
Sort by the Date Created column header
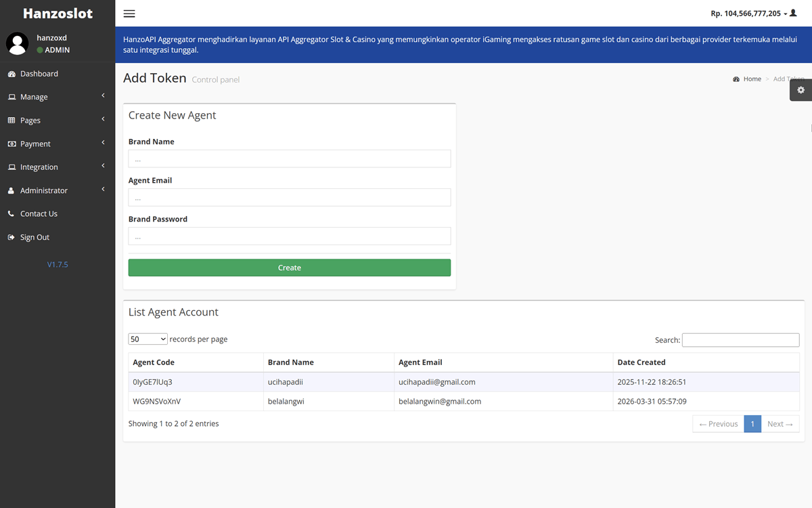[706, 362]
